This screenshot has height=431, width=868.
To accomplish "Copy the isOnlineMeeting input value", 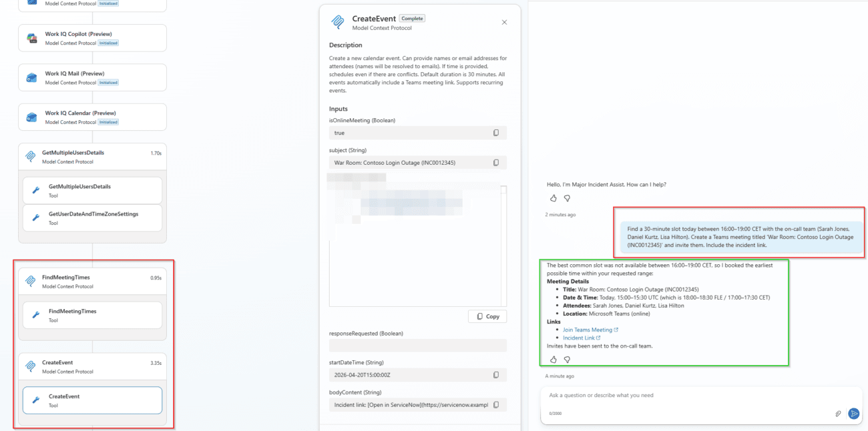I will point(495,133).
